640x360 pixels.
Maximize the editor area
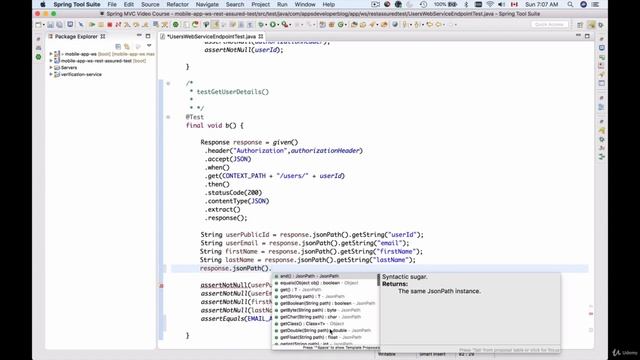[x=587, y=36]
